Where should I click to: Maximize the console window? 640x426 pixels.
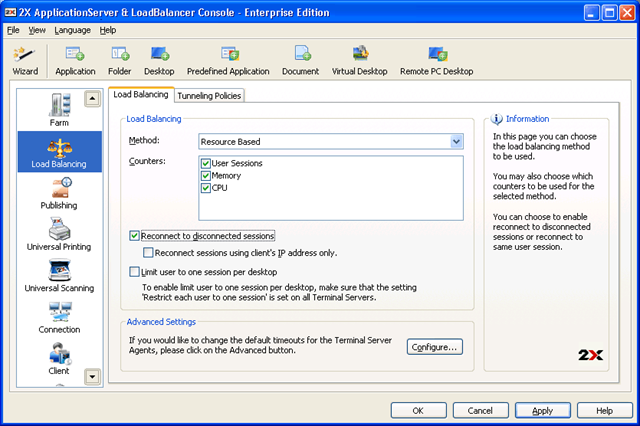[x=609, y=13]
